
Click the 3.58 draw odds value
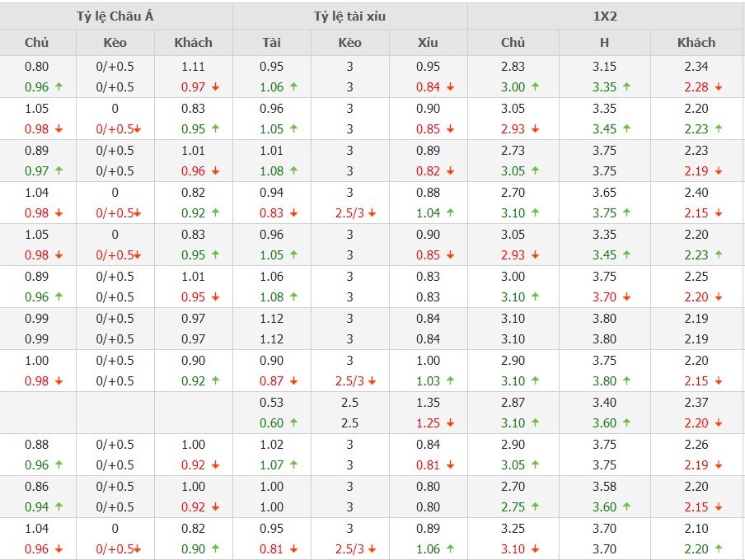click(x=604, y=487)
